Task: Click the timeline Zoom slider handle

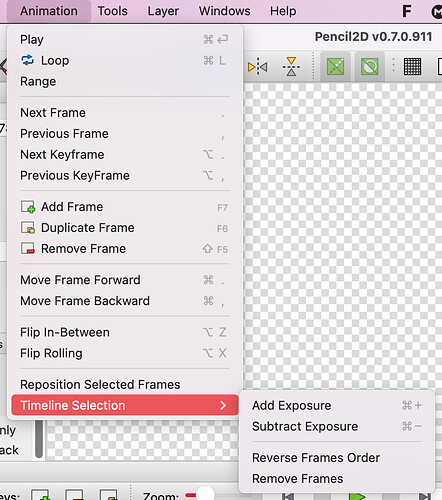Action: [x=205, y=494]
